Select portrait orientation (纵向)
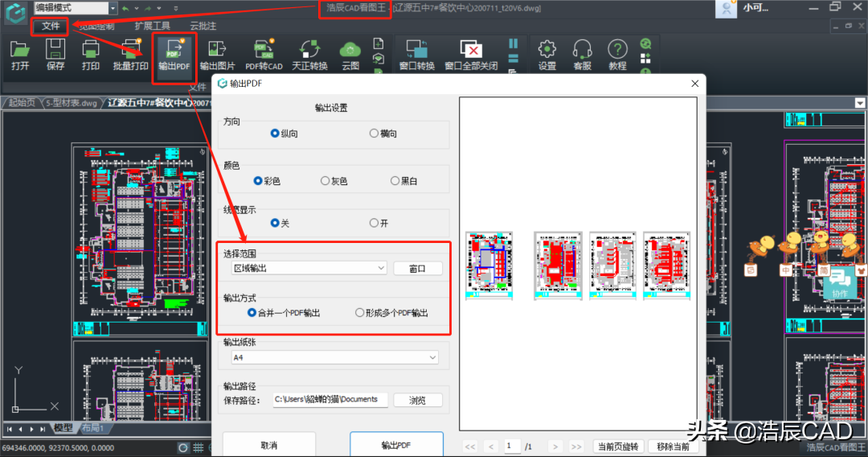This screenshot has height=457, width=868. [284, 134]
